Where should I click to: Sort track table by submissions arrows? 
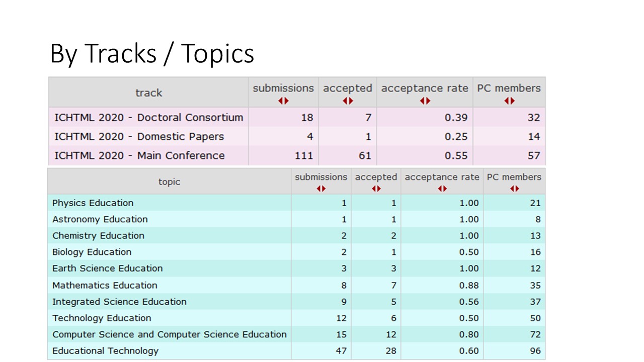click(x=283, y=101)
